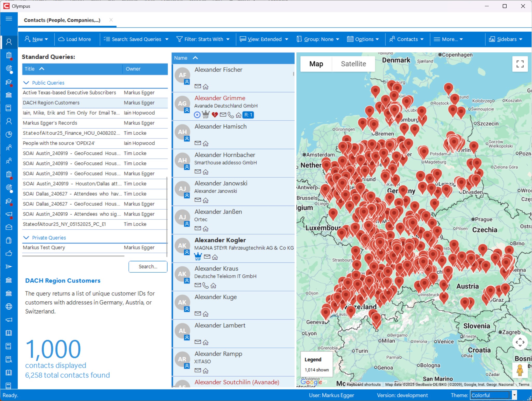Click the active Contacts person icon in the left sidebar
This screenshot has width=532, height=401.
9,42
